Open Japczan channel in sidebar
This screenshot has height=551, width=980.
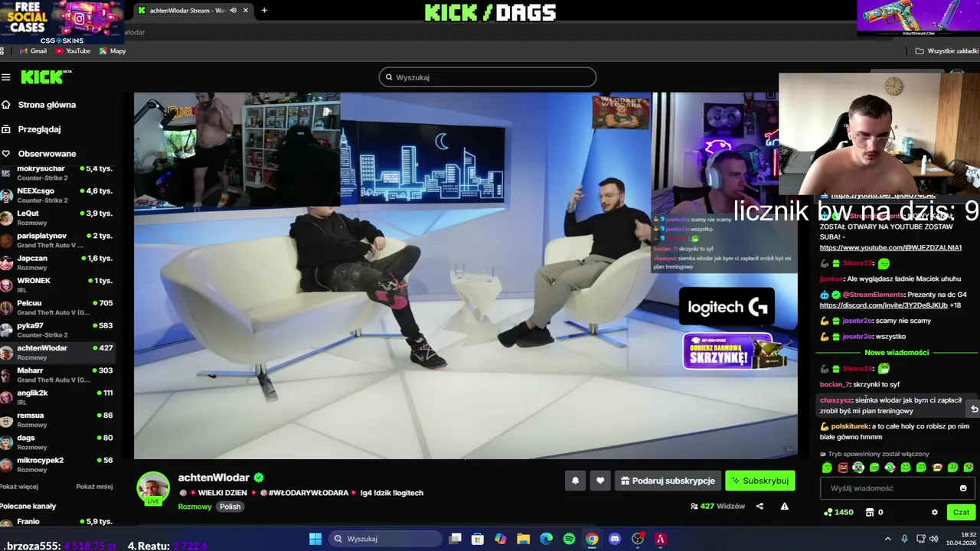pos(57,262)
